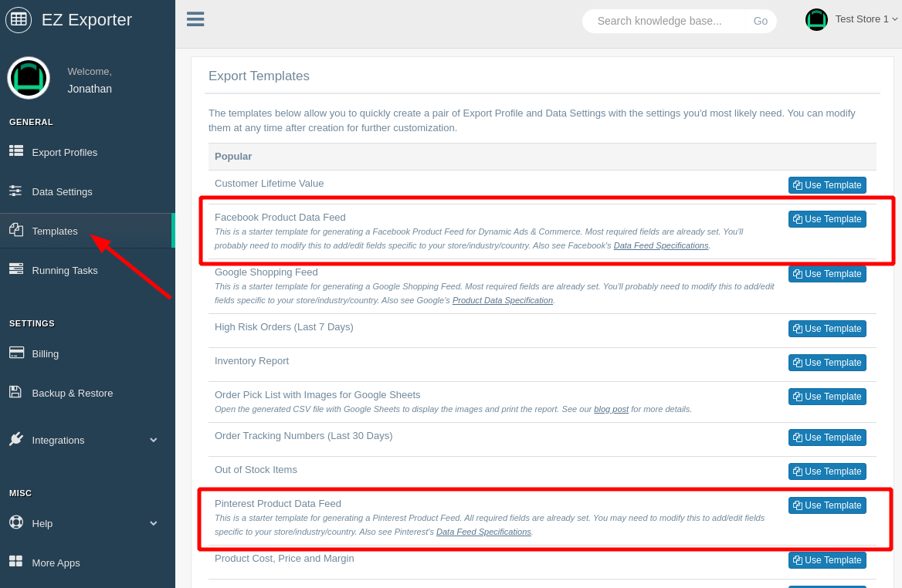Screen dimensions: 902x588
Task: Use the Facebook Product Data Feed template
Action: (827, 219)
